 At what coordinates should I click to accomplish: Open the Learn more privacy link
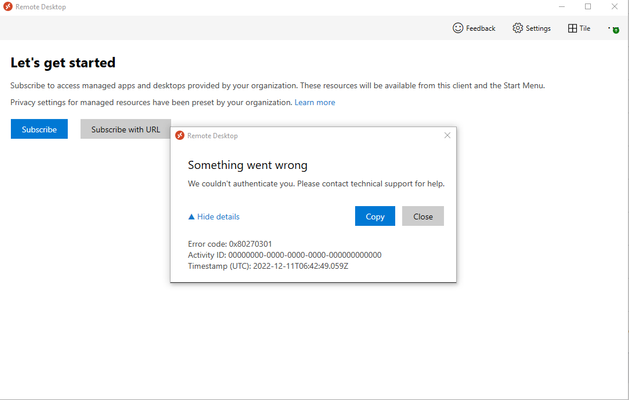(314, 102)
